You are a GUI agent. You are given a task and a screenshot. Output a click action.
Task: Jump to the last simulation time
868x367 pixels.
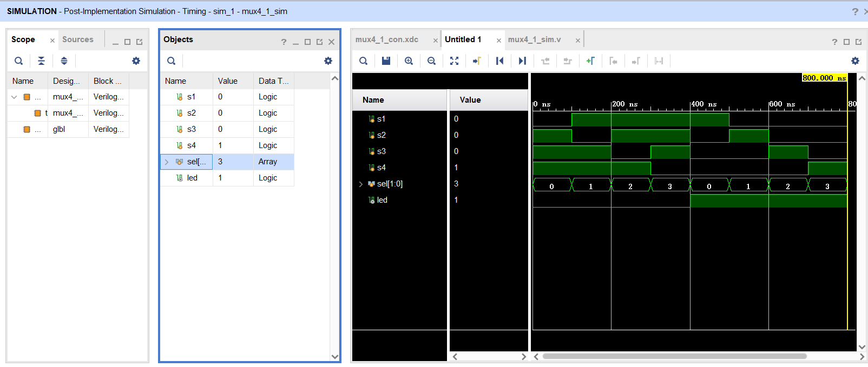coord(522,61)
